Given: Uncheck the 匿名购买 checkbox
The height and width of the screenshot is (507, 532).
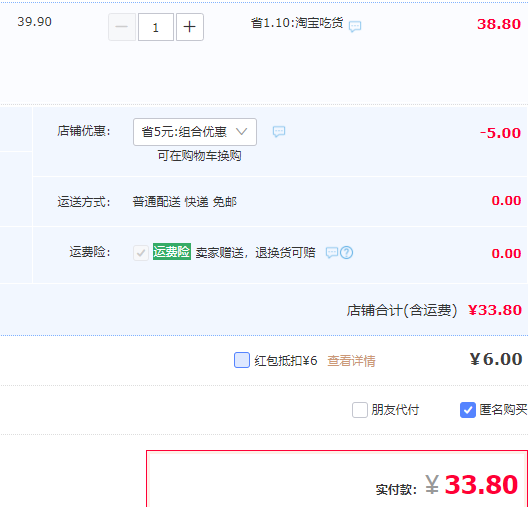Looking at the screenshot, I should pos(468,410).
